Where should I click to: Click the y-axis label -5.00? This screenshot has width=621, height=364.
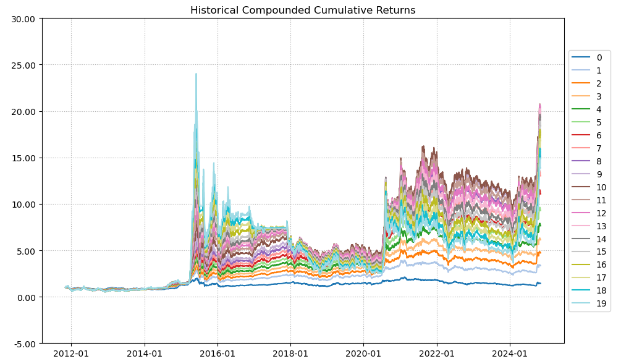tap(25, 344)
